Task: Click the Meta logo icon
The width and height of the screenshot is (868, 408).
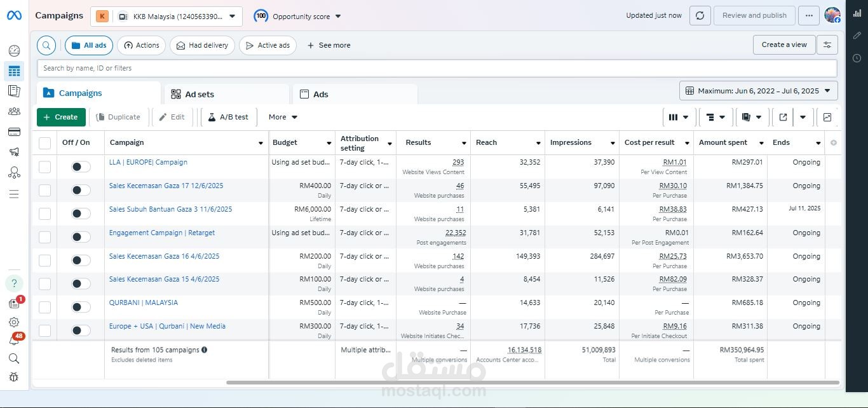Action: pos(14,15)
